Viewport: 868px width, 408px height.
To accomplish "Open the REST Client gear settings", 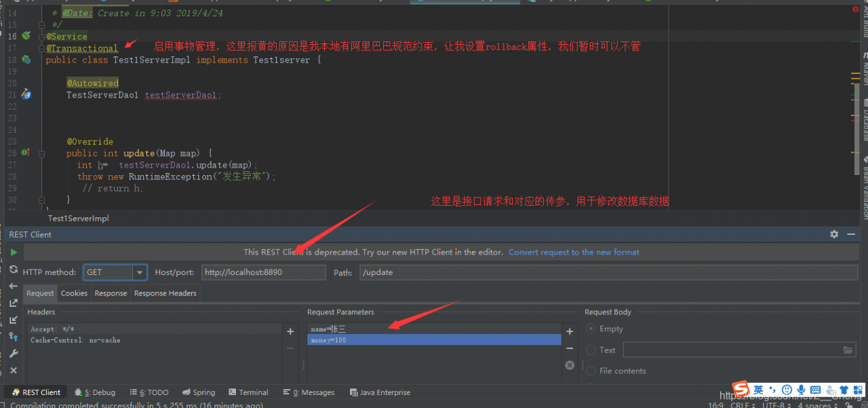I will point(834,234).
